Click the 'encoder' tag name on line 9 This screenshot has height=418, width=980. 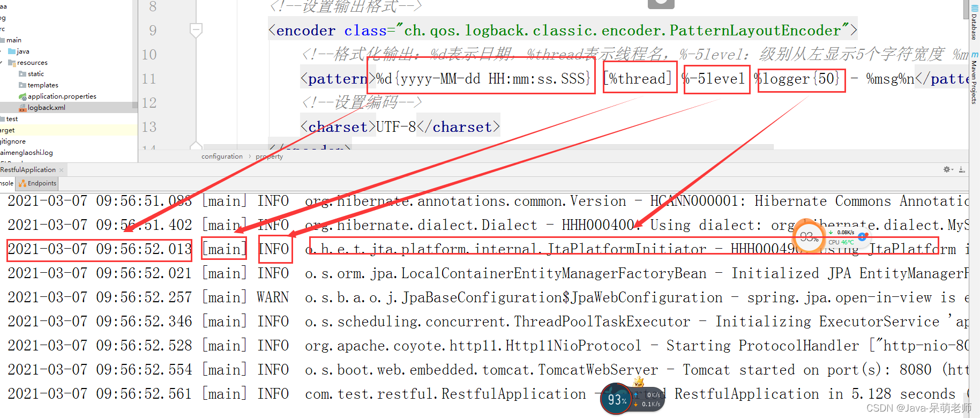[306, 31]
